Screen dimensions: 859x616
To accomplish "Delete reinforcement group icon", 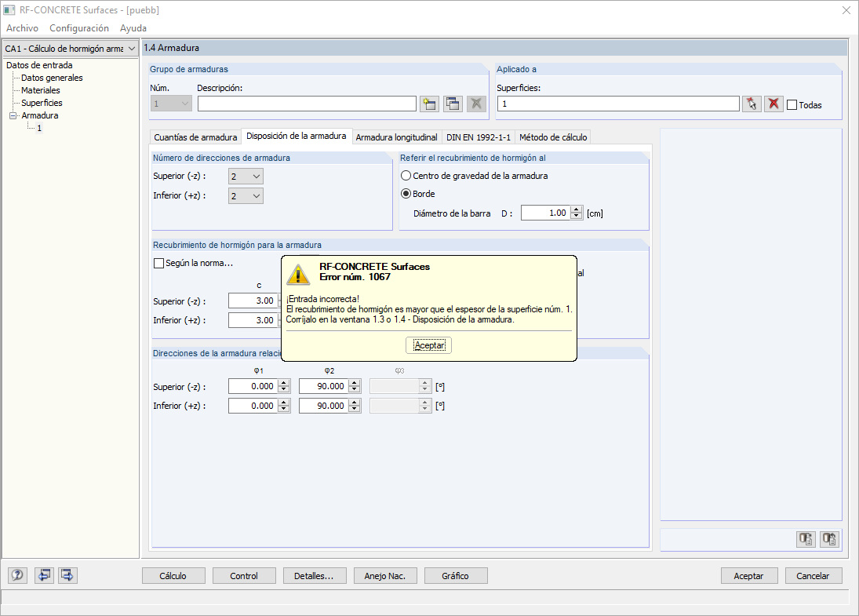I will (x=477, y=104).
